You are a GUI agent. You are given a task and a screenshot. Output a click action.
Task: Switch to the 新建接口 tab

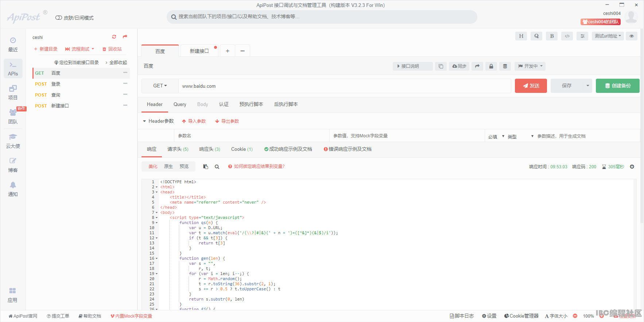(199, 51)
